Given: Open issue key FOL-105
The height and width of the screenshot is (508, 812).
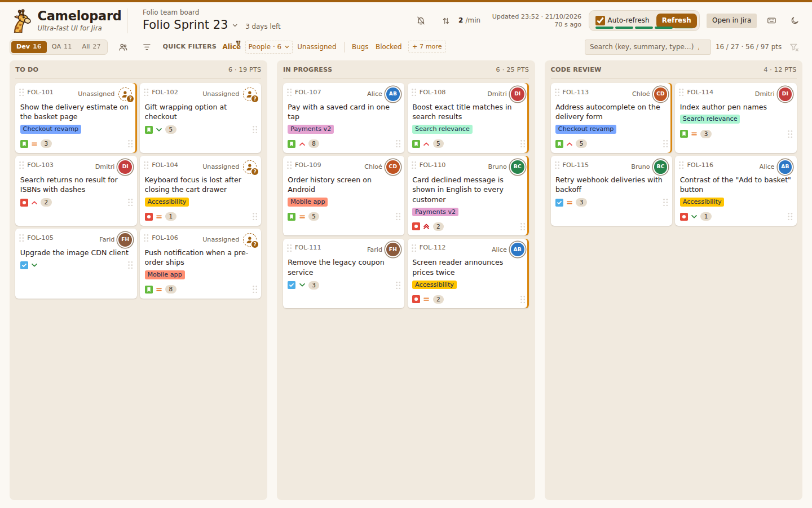Looking at the screenshot, I should pyautogui.click(x=40, y=238).
